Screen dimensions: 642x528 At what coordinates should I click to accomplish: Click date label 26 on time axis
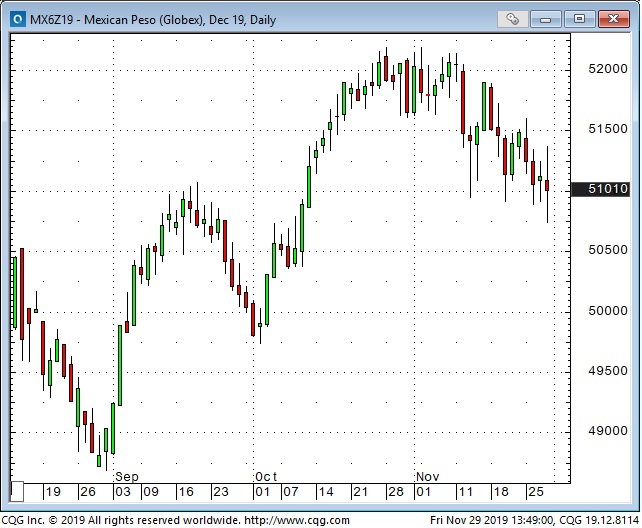pos(88,492)
